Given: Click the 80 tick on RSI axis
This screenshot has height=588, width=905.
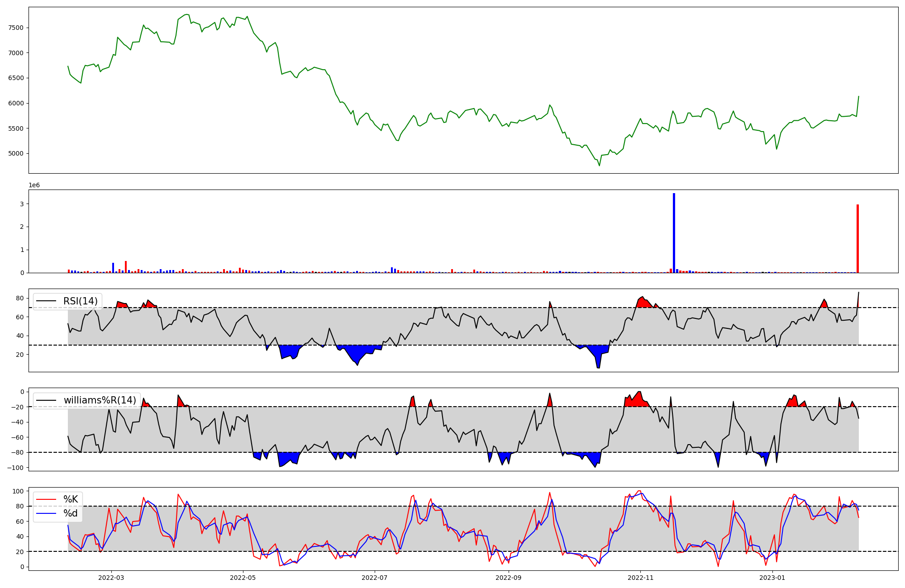Looking at the screenshot, I should [19, 298].
